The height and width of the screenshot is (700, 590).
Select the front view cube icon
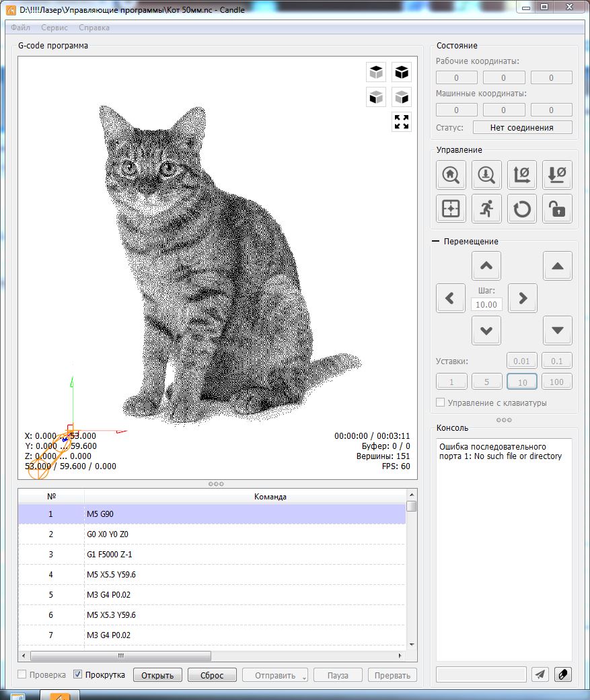click(x=376, y=97)
